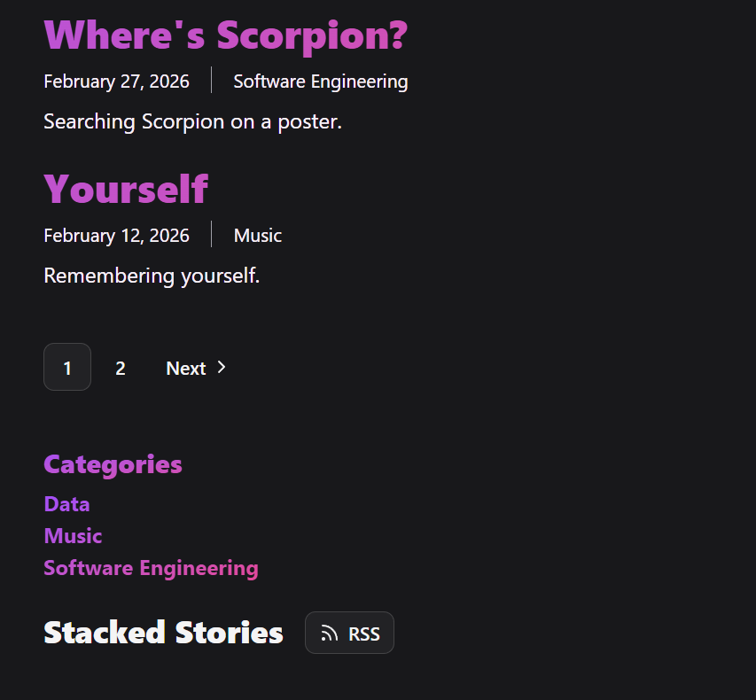The height and width of the screenshot is (700, 756).
Task: Open Music under the Categories list
Action: [x=73, y=536]
